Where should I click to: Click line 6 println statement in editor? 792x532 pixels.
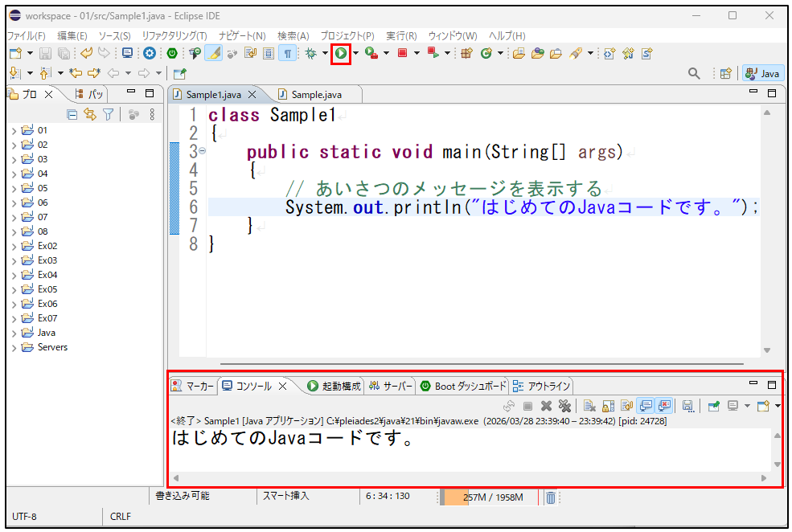pos(482,207)
